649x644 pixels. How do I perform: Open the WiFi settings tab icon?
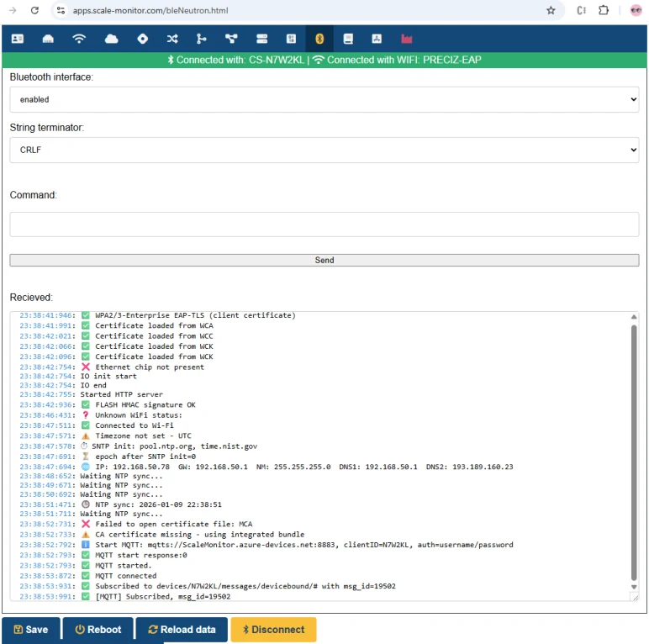pos(79,39)
